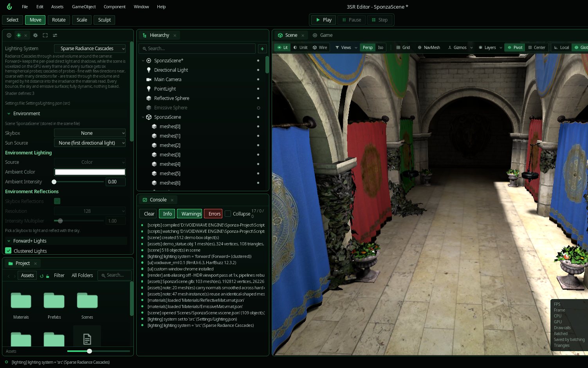
Task: Click the Ambient Color swatch
Action: [90, 172]
